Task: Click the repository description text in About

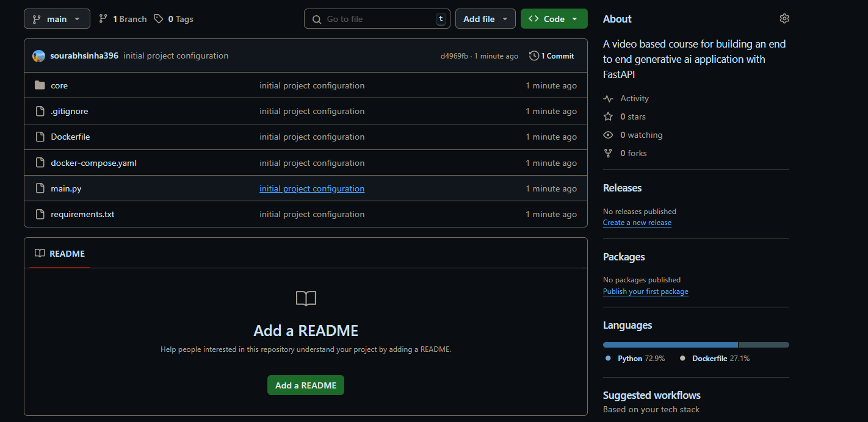Action: 695,59
